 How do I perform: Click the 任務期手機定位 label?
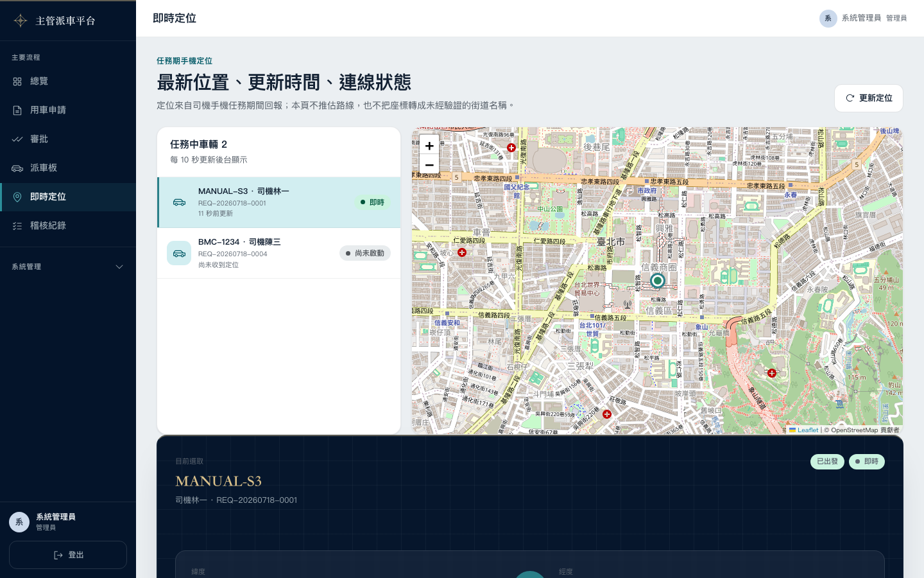click(184, 61)
